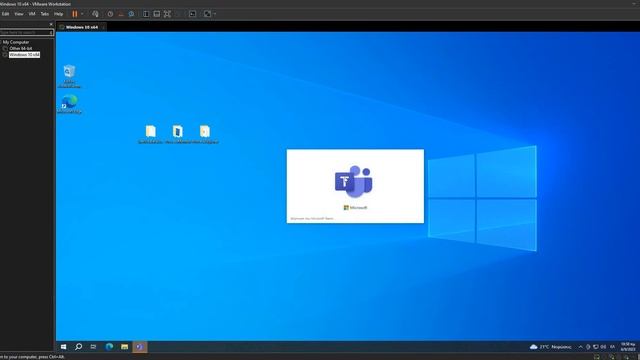Click the orange Pause VM toolbar button
The image size is (640, 360).
(75, 14)
